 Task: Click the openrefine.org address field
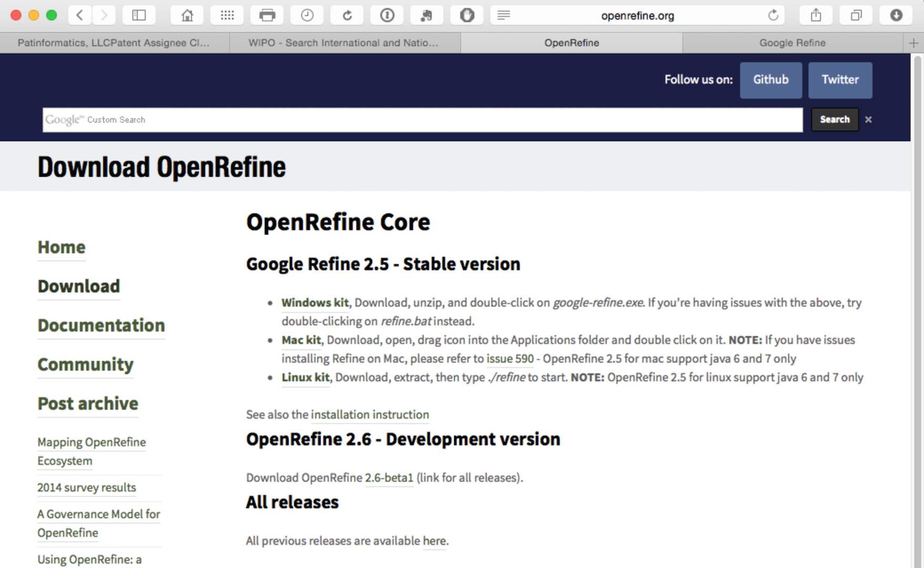click(x=638, y=15)
